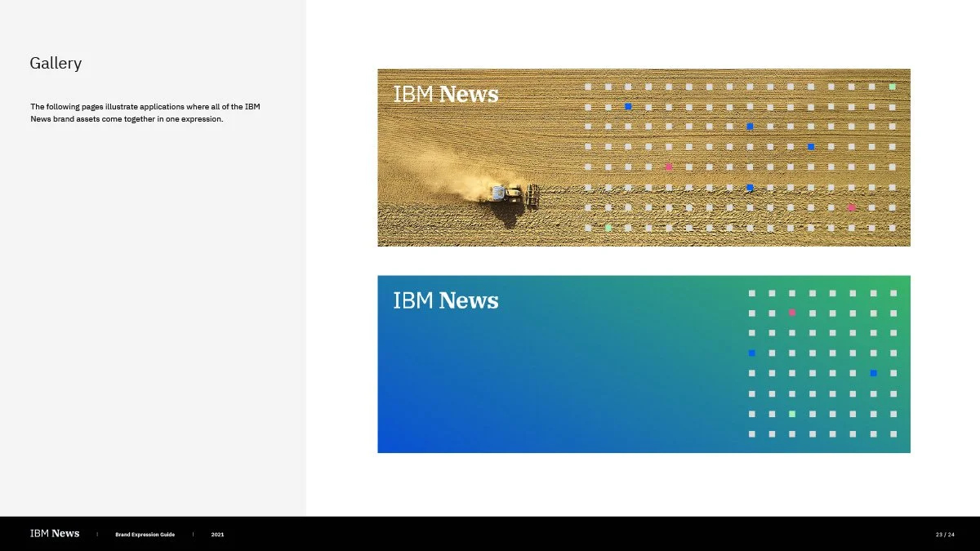Select the IBM News logo in the footer
The height and width of the screenshot is (551, 980).
[53, 533]
